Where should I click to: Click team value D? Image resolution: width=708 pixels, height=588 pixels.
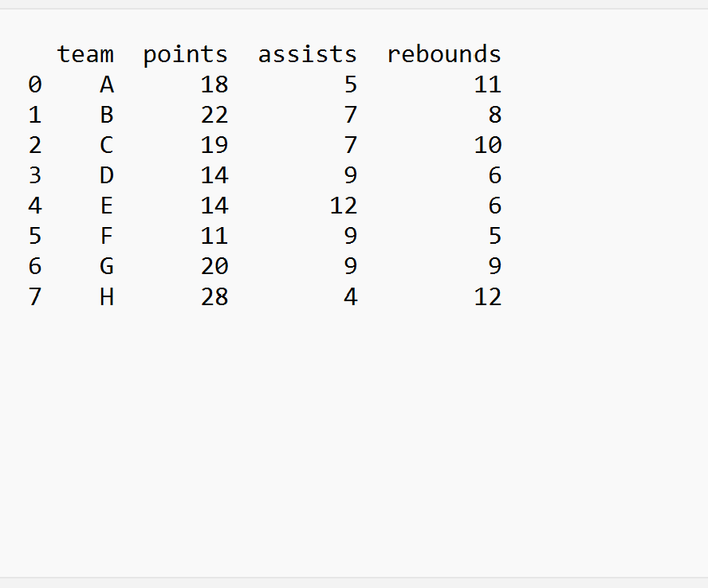pyautogui.click(x=107, y=175)
